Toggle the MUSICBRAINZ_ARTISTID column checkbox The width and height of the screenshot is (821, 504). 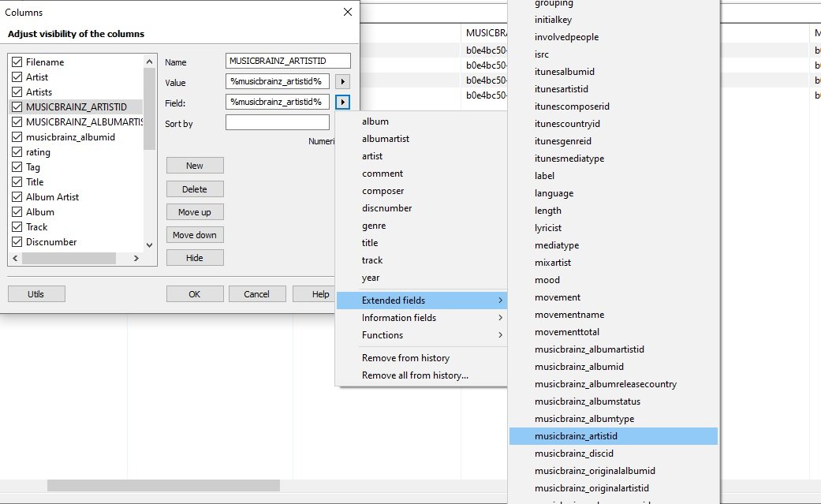click(x=17, y=107)
